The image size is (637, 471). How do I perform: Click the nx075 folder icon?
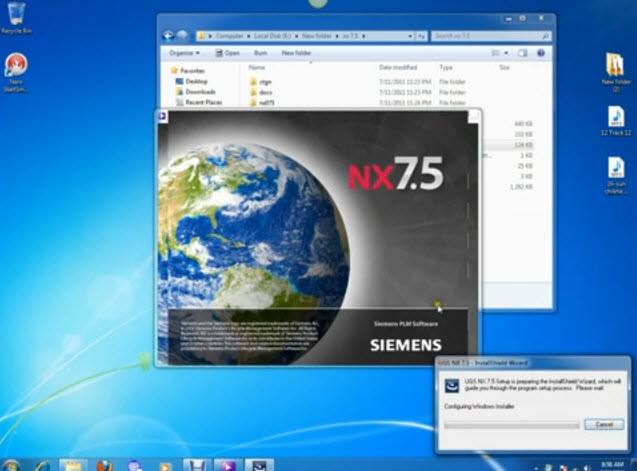254,103
